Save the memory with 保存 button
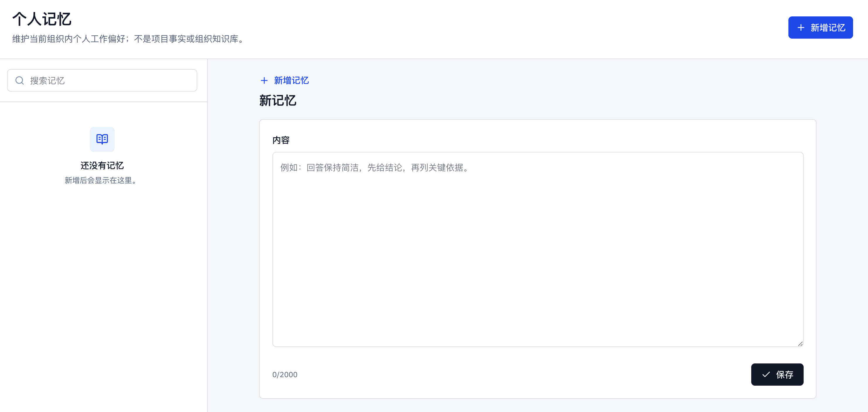This screenshot has height=412, width=868. point(777,374)
